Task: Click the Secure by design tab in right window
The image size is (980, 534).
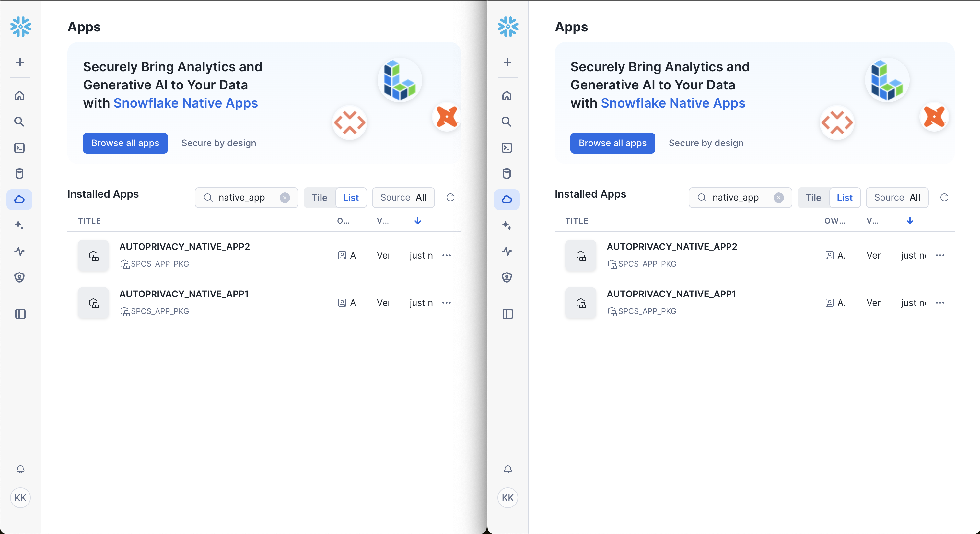Action: [706, 143]
